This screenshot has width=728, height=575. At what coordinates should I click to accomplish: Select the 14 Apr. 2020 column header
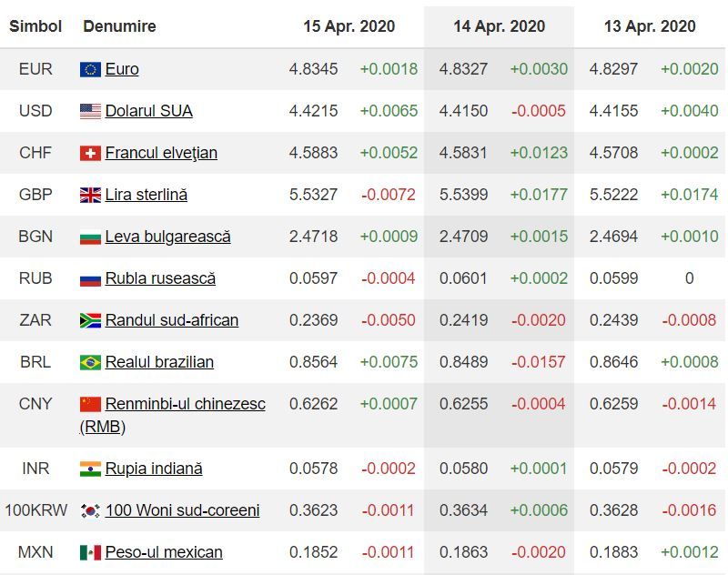(x=500, y=26)
